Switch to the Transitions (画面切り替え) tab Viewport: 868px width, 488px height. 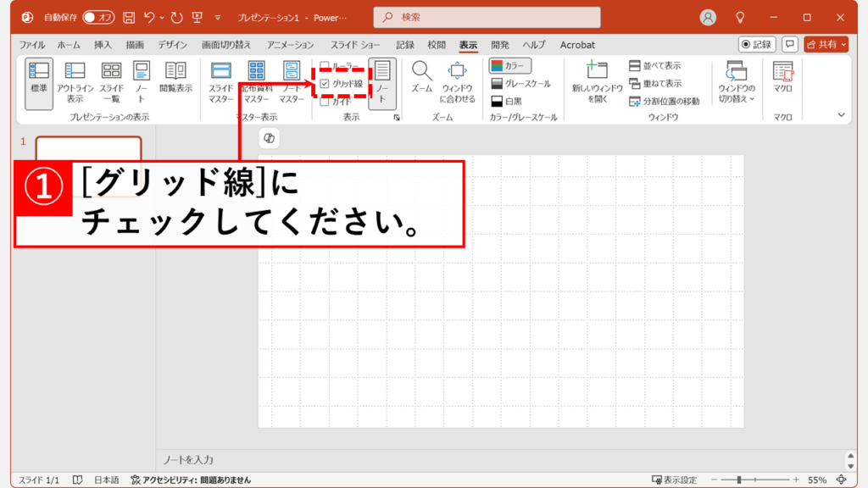[x=225, y=45]
